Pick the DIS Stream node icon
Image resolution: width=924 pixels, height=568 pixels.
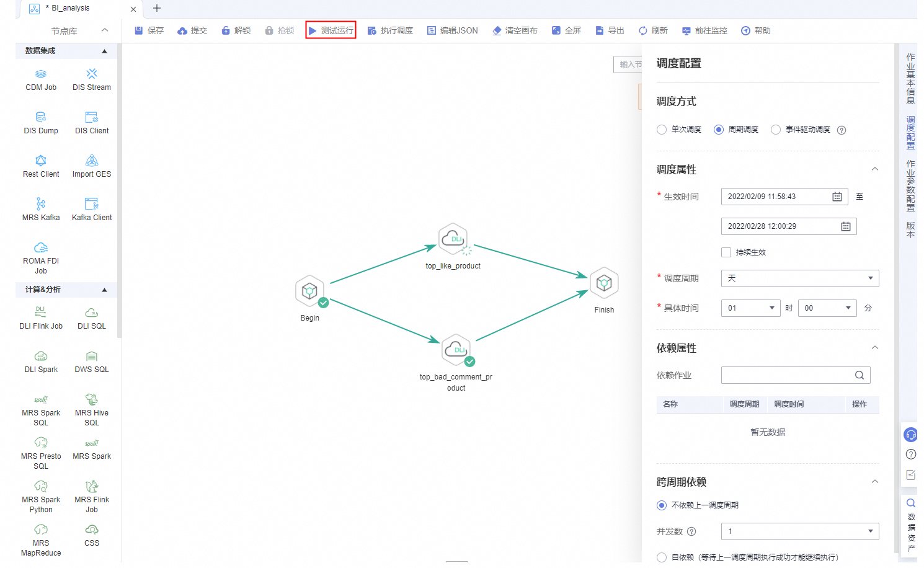pyautogui.click(x=92, y=74)
